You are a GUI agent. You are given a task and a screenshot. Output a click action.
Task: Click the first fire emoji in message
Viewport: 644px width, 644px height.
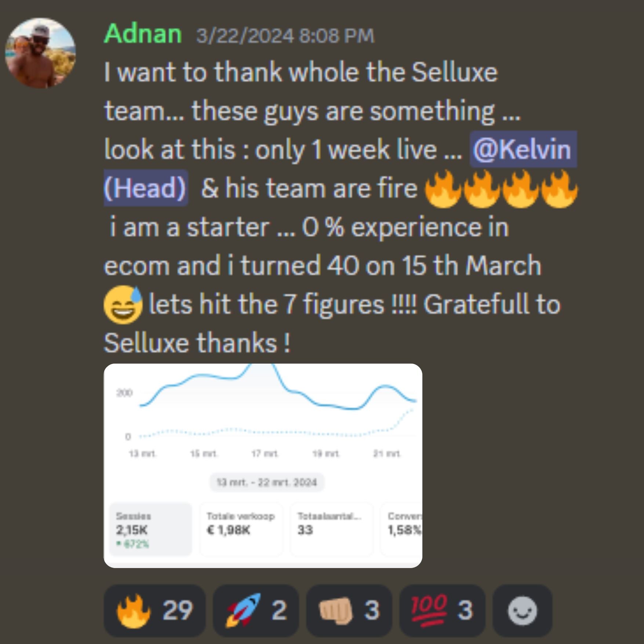(443, 189)
